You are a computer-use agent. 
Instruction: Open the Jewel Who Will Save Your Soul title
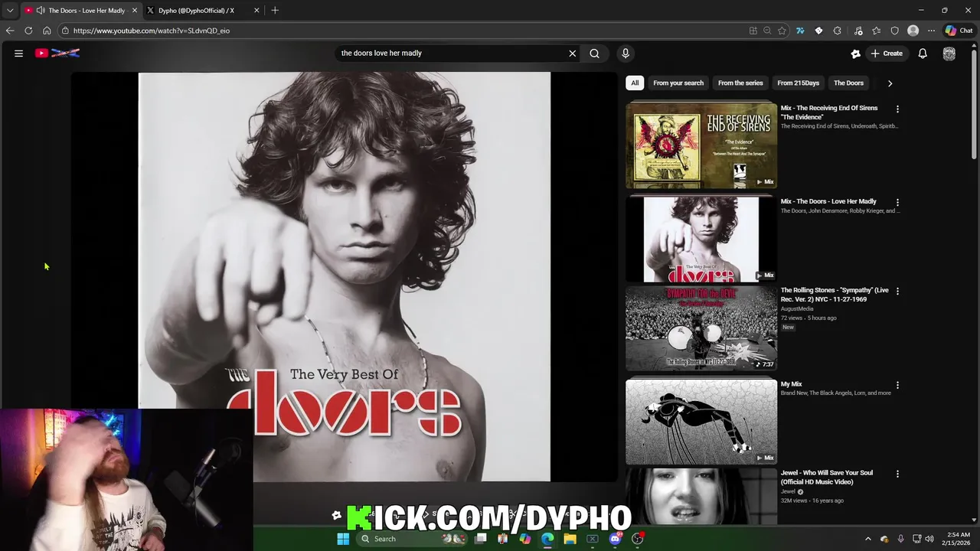(827, 477)
